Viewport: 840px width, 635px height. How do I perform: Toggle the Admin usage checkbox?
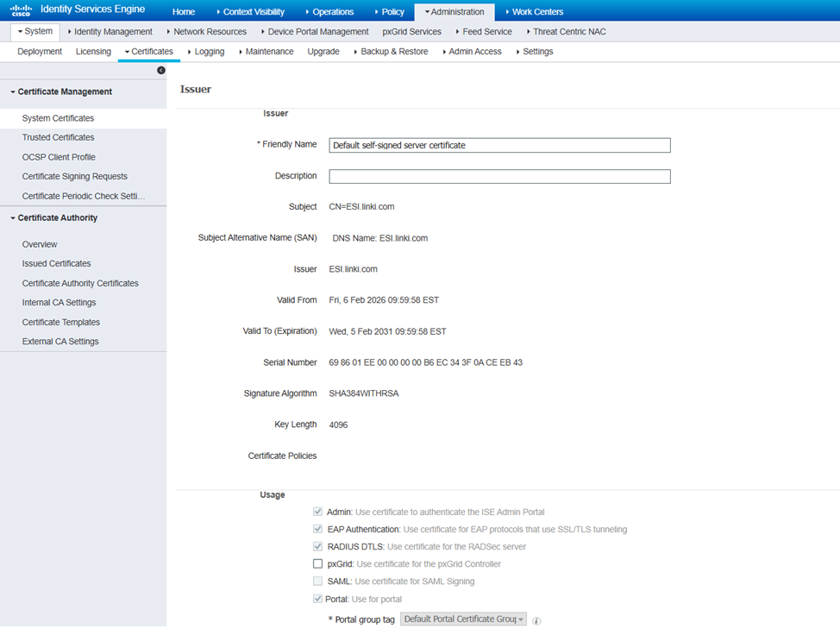tap(317, 512)
